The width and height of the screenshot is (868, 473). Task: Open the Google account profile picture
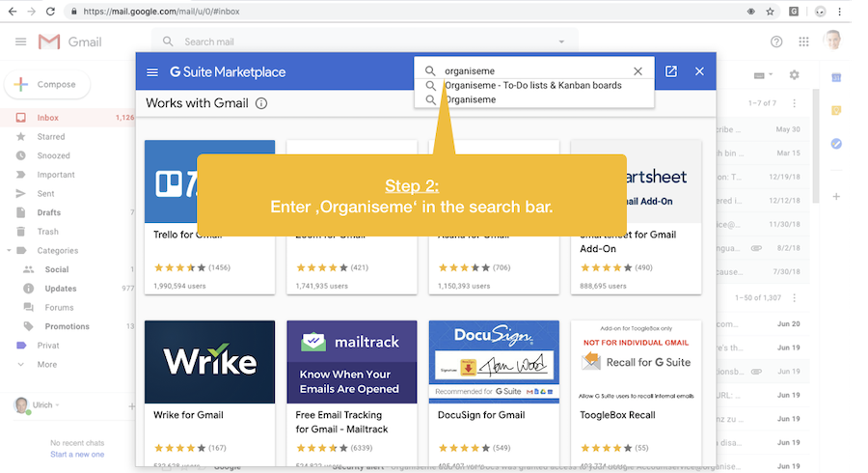pos(832,41)
